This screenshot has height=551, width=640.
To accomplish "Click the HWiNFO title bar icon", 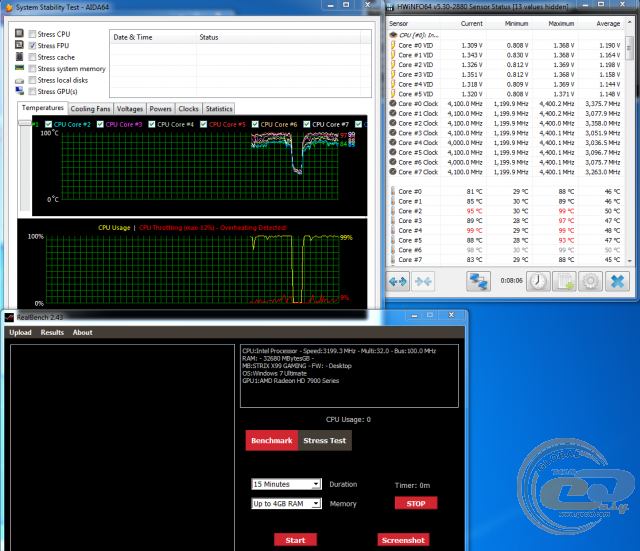I will coord(391,7).
